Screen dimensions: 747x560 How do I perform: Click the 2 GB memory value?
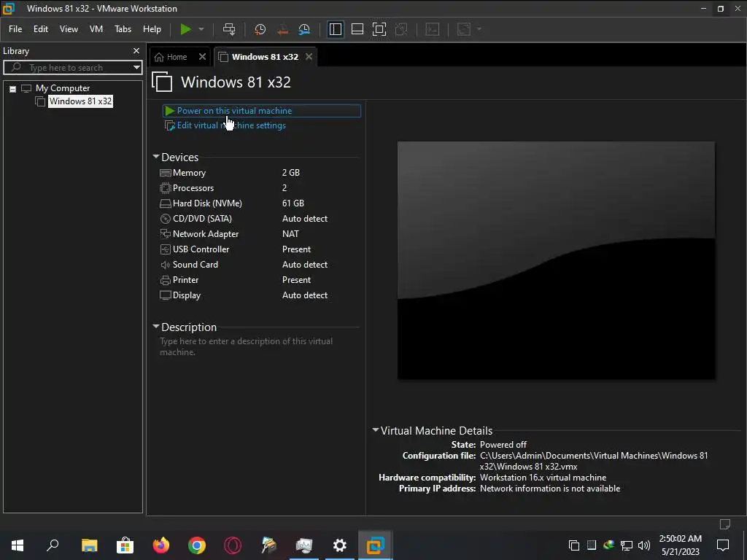coord(290,173)
